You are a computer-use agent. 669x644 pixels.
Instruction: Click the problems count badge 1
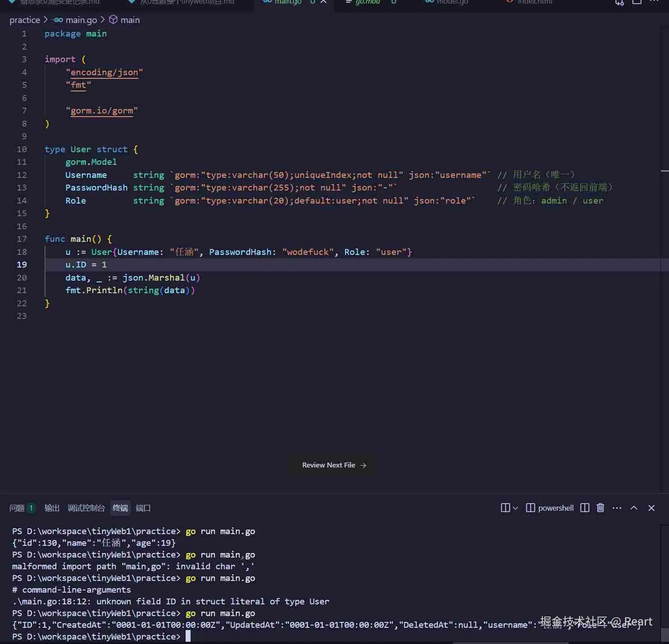point(31,508)
